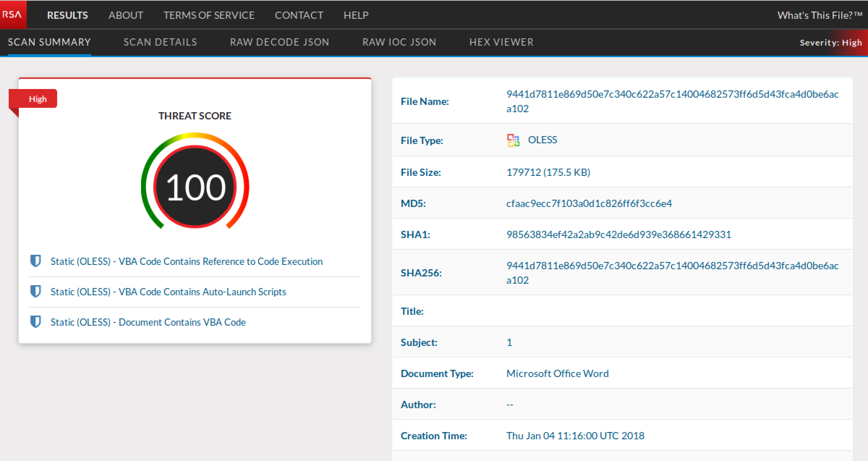Viewport: 868px width, 461px height.
Task: Open the Raw Decode JSON tab
Action: point(279,42)
